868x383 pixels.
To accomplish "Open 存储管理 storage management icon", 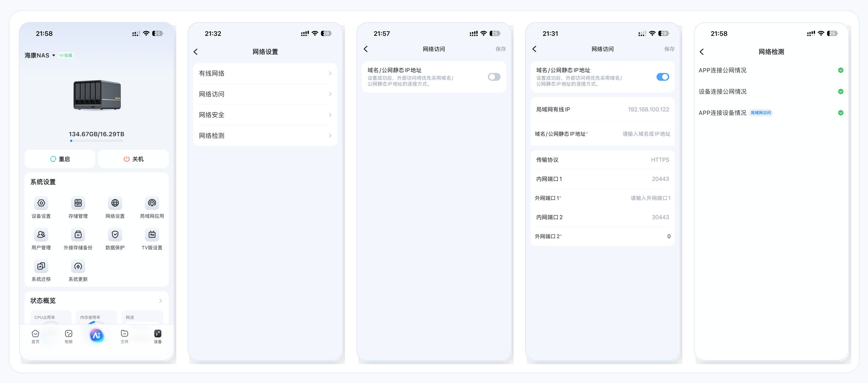I will tap(78, 203).
